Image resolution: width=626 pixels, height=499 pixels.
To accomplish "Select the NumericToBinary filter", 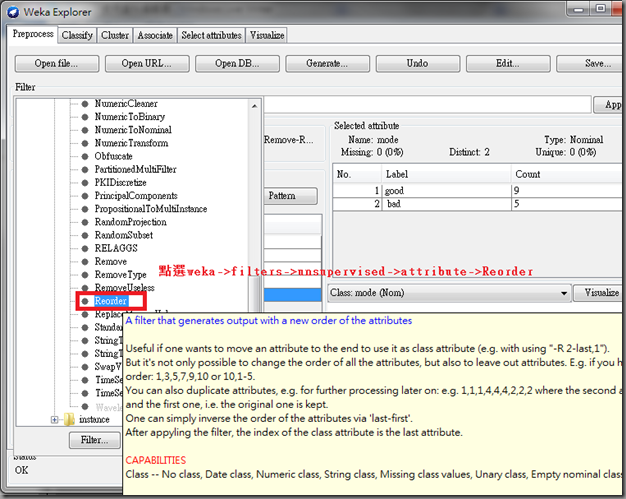I will click(x=130, y=117).
